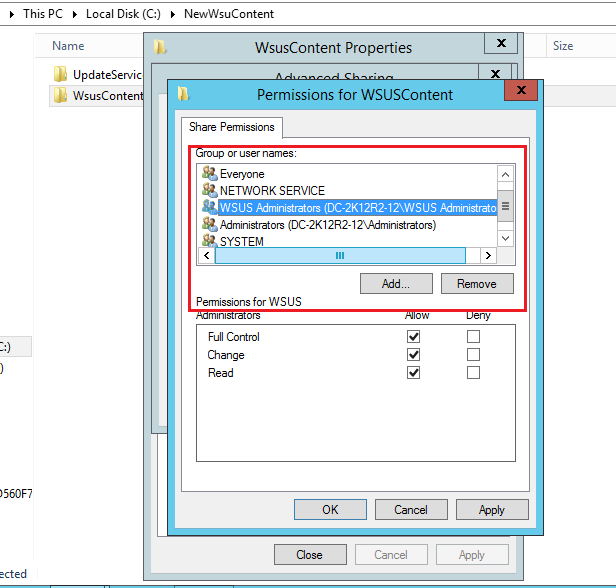
Task: Click the NETWORK SERVICE user icon
Action: coord(209,190)
